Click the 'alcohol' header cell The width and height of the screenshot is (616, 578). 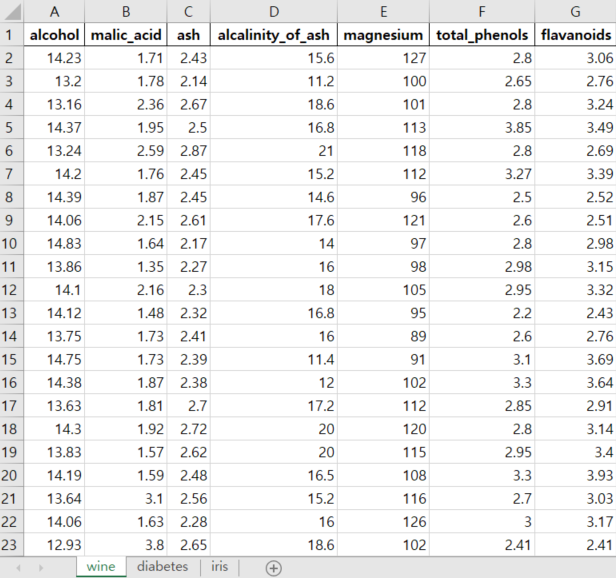54,35
